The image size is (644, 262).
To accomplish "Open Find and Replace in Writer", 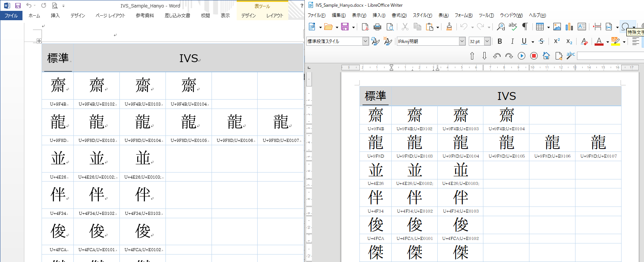I will coord(501,27).
